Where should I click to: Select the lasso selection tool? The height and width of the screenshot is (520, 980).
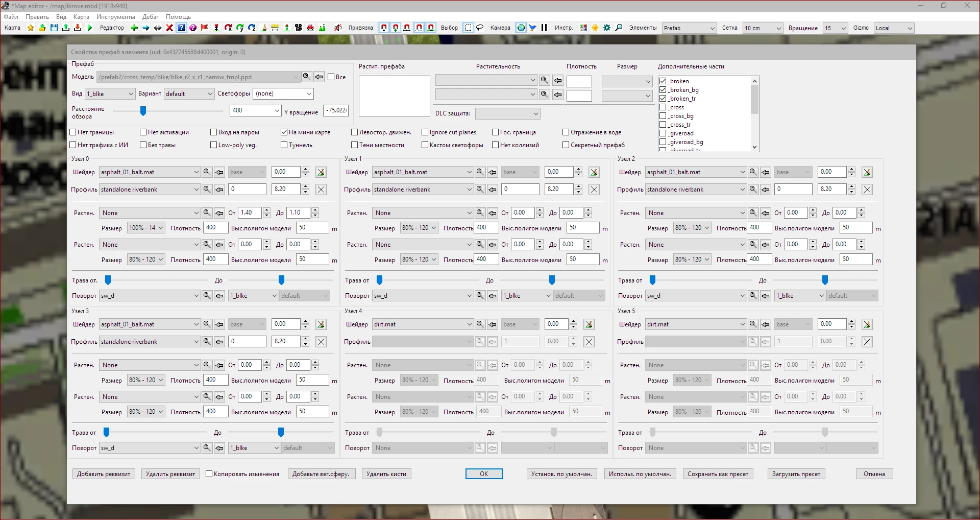480,28
